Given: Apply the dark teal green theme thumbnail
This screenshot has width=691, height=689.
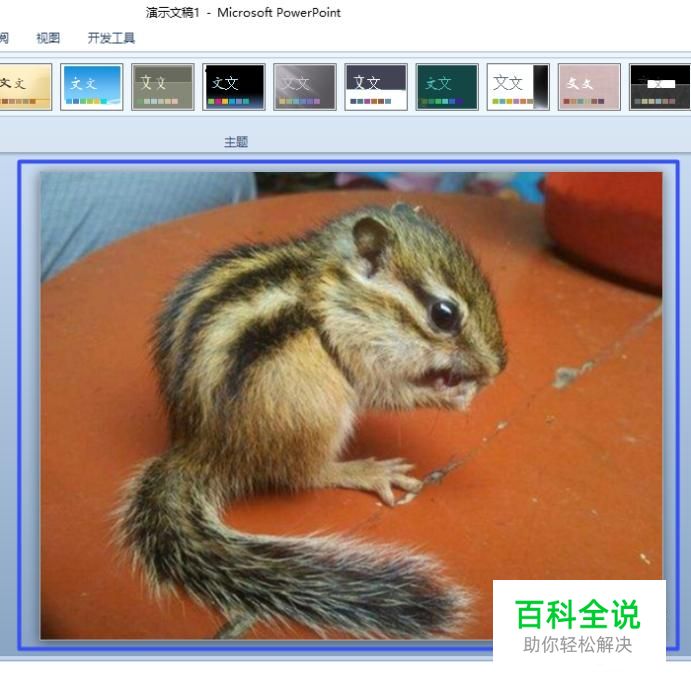Looking at the screenshot, I should [447, 87].
